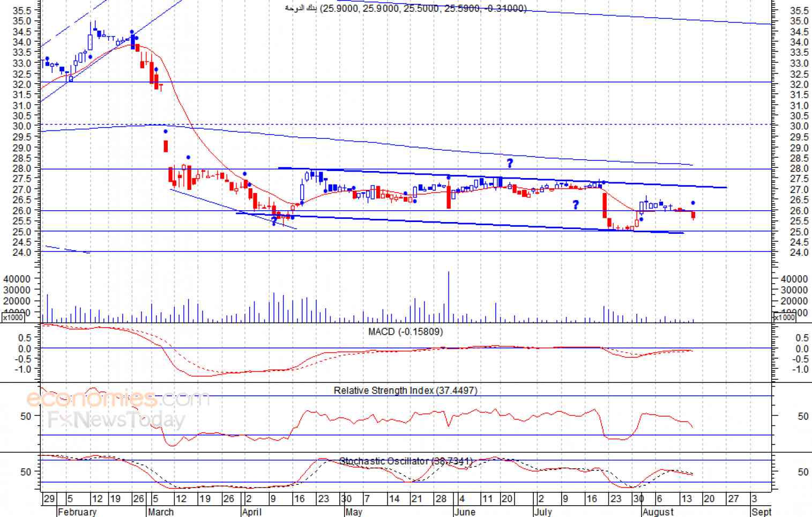This screenshot has width=812, height=517.
Task: Click the 30.0 price label on left axis
Action: (21, 126)
